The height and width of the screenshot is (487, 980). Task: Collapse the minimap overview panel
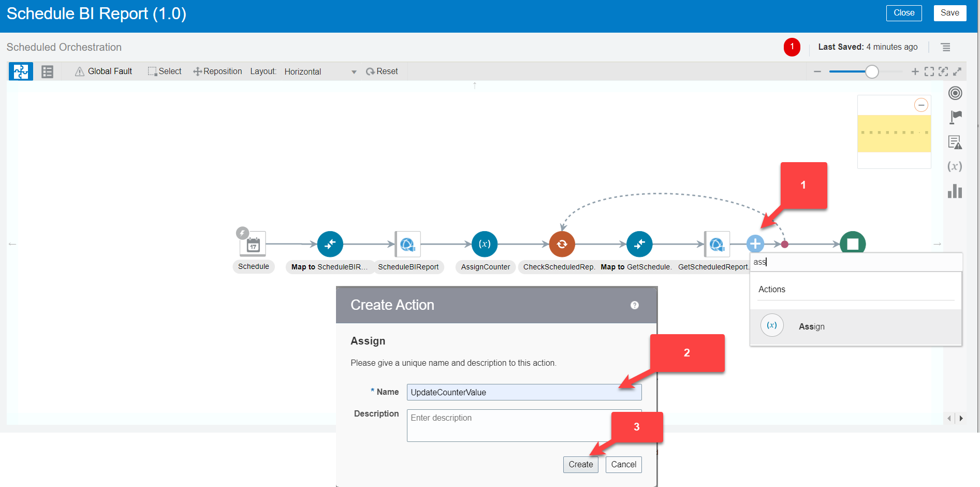(x=921, y=105)
